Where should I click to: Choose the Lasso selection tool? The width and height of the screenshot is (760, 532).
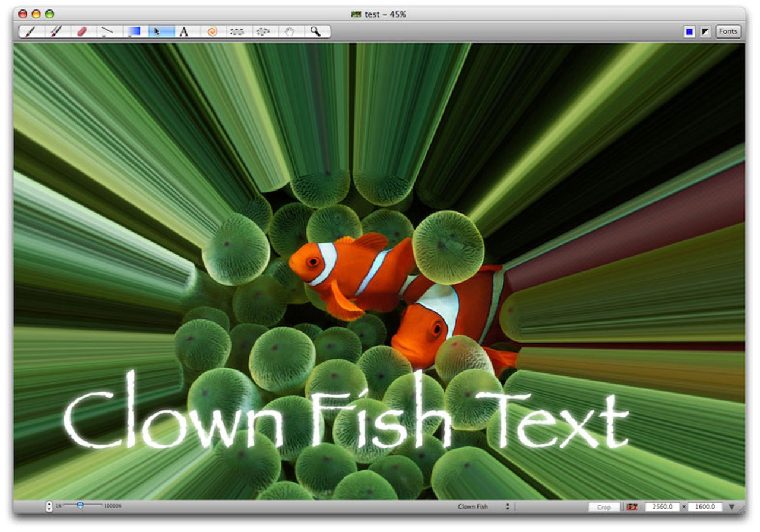point(263,31)
